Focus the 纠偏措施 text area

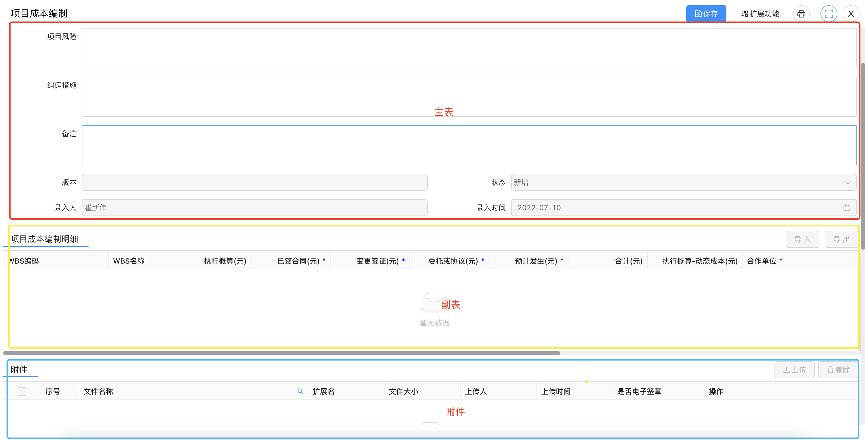coord(469,97)
